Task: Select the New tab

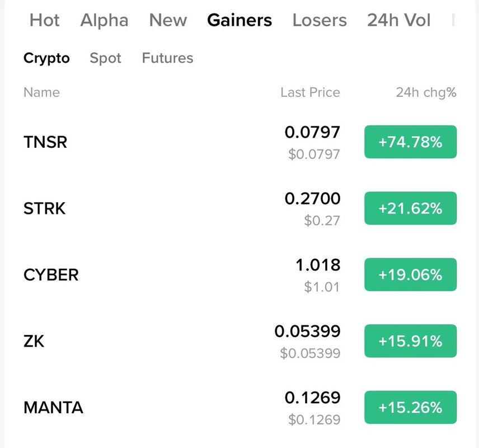Action: pyautogui.click(x=168, y=21)
